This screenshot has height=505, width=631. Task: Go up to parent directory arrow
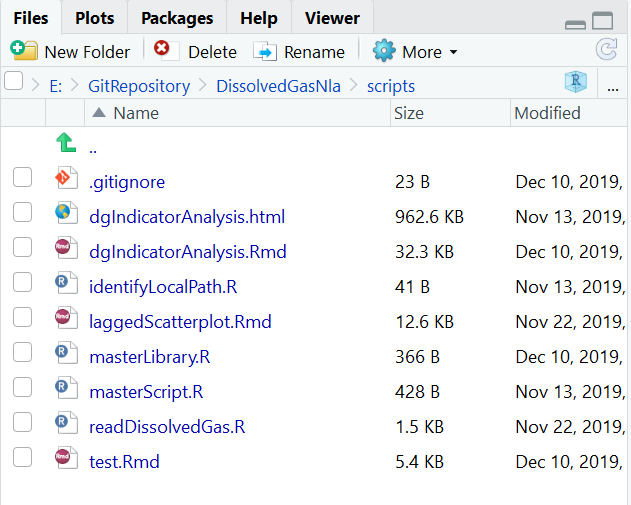point(66,143)
